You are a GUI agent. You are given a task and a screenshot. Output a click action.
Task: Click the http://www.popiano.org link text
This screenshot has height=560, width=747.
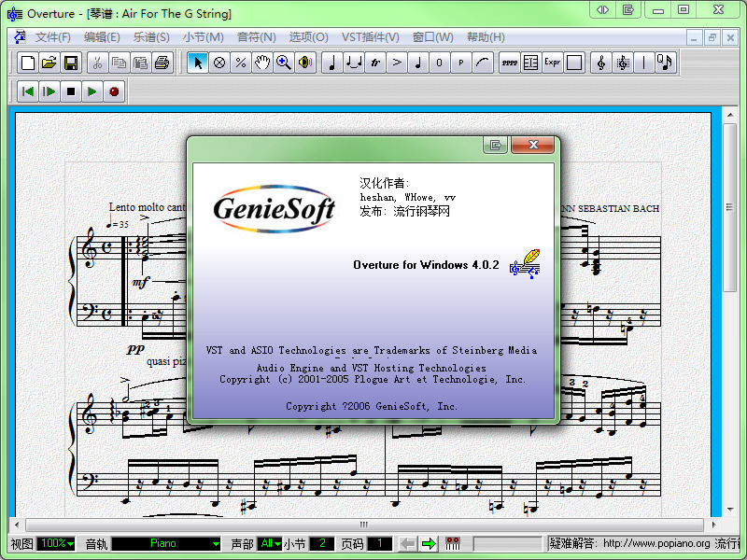[656, 543]
